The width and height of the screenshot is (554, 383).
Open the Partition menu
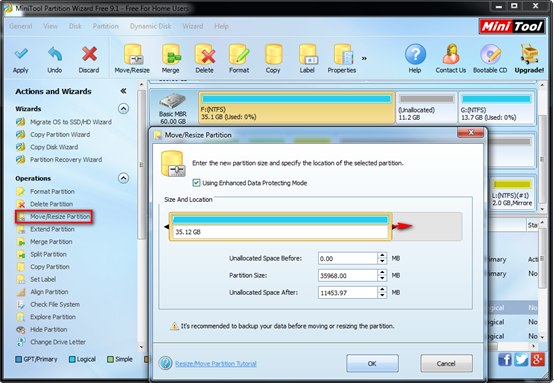[x=106, y=26]
